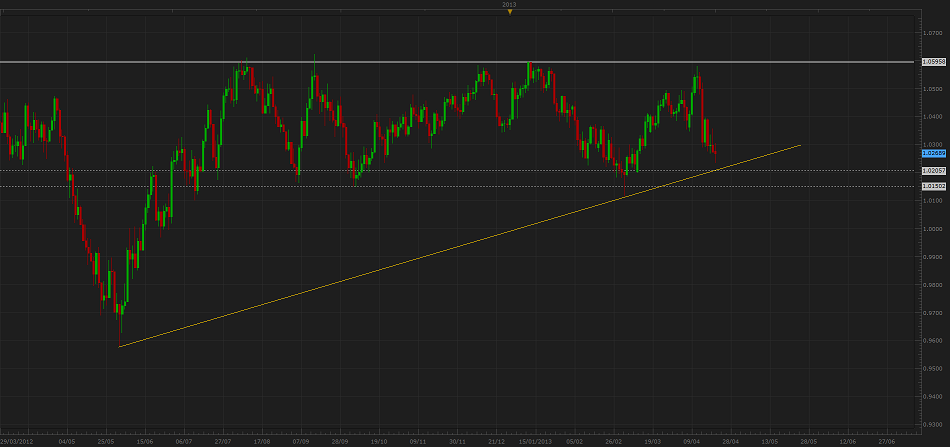Click the 09/04 date on time axis
Screen dimensions: 950x447
coord(691,440)
